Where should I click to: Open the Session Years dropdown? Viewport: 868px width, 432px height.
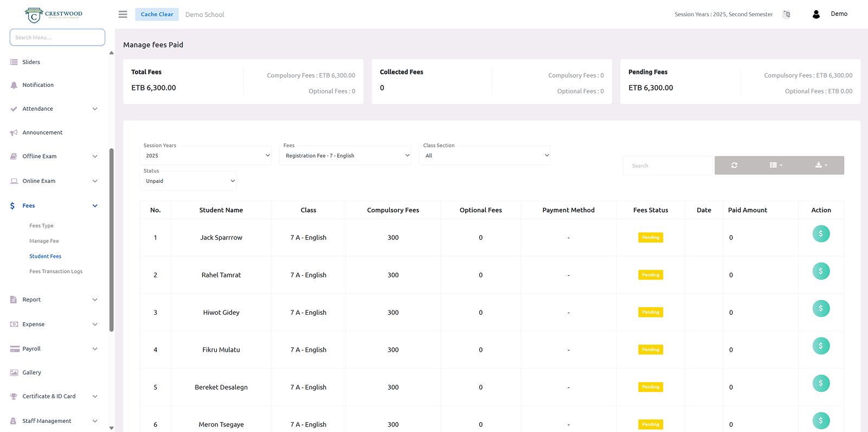coord(205,156)
